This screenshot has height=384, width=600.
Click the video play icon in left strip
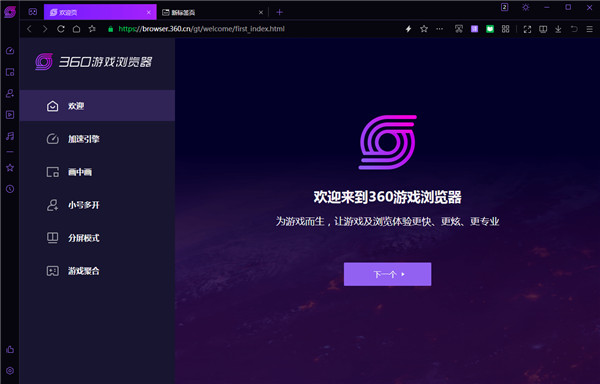[x=10, y=115]
